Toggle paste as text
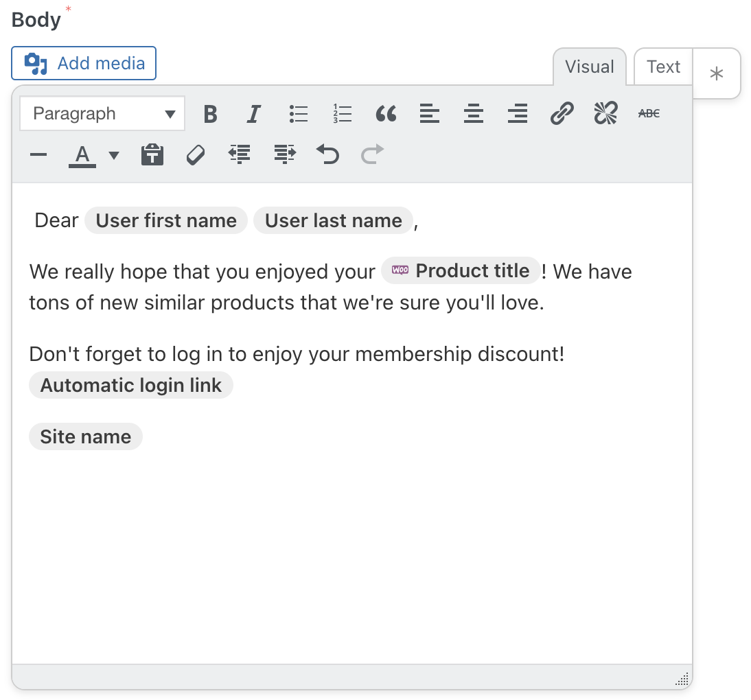751x700 pixels. point(152,154)
